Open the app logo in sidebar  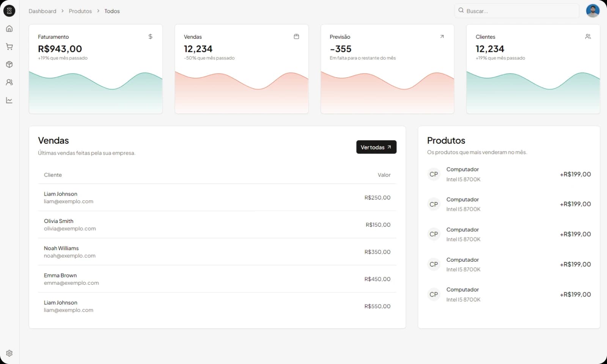pos(9,11)
